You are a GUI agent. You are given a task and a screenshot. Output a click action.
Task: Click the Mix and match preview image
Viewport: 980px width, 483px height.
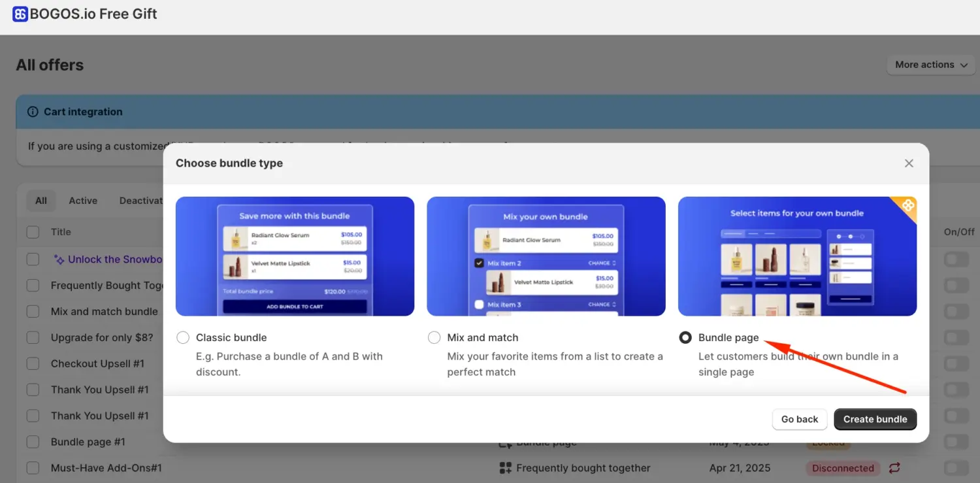point(546,256)
